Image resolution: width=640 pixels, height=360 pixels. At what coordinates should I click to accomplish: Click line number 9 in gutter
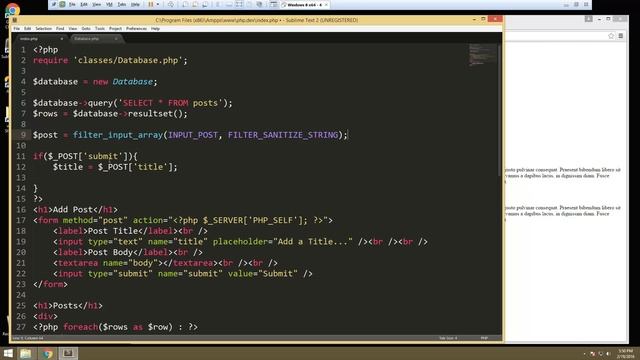point(23,135)
